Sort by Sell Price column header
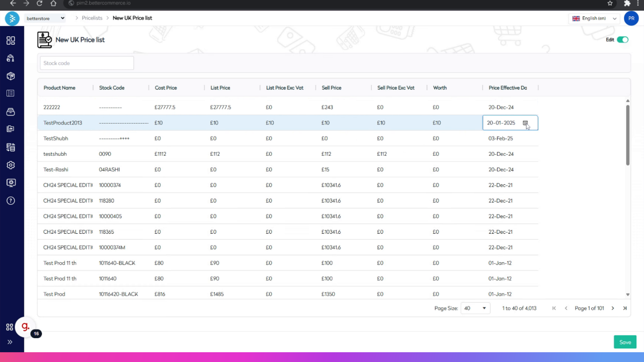This screenshot has height=362, width=644. [331, 88]
